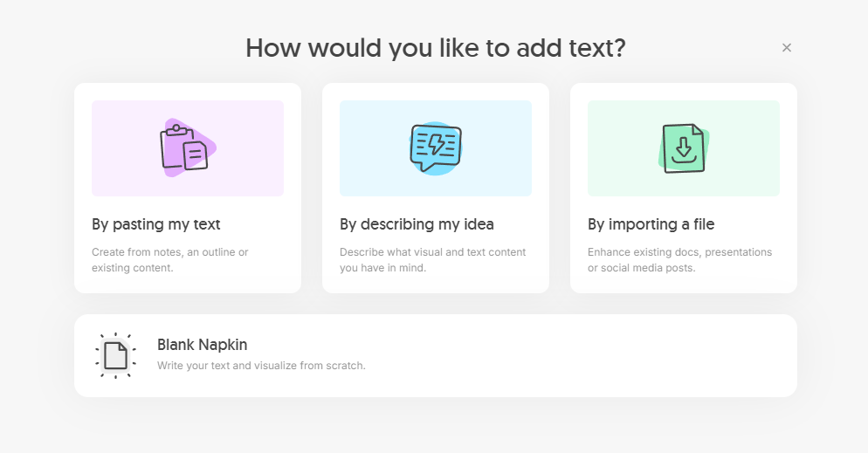This screenshot has height=453, width=868.
Task: Choose "By describing my idea" title
Action: [417, 224]
